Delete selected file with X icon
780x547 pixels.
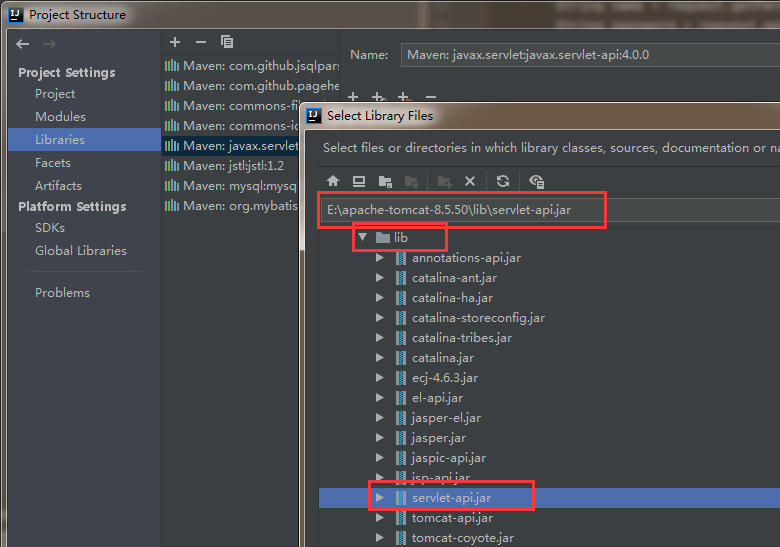[470, 181]
